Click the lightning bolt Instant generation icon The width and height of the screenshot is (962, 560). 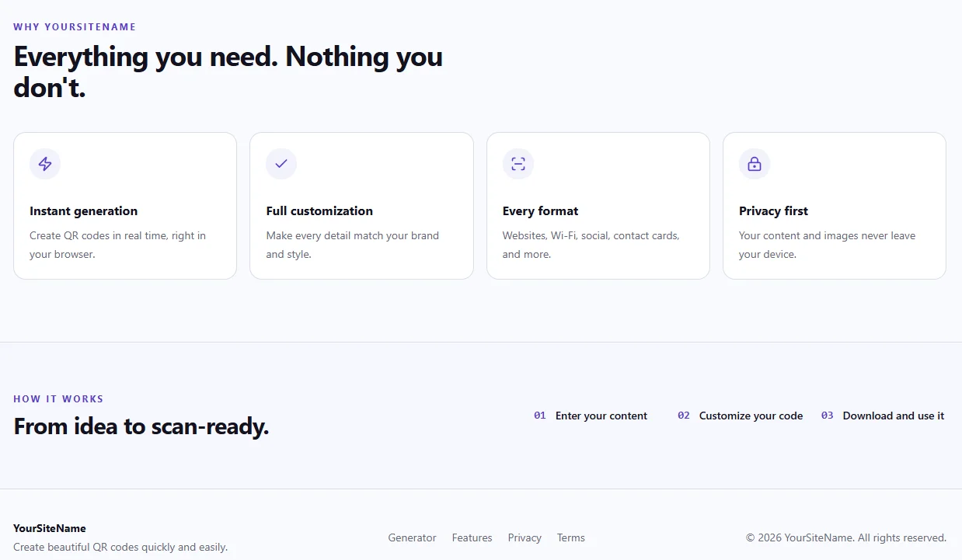tap(45, 164)
